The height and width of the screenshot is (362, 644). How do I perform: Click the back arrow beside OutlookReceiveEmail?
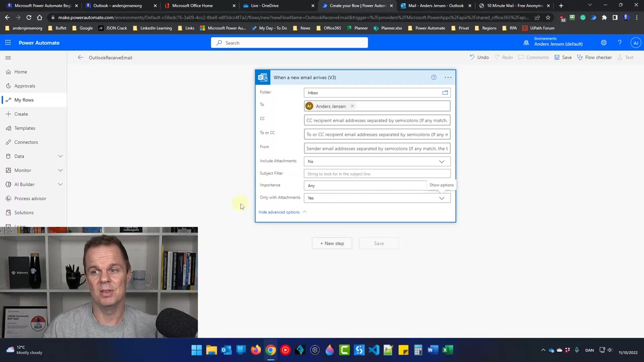[80, 57]
